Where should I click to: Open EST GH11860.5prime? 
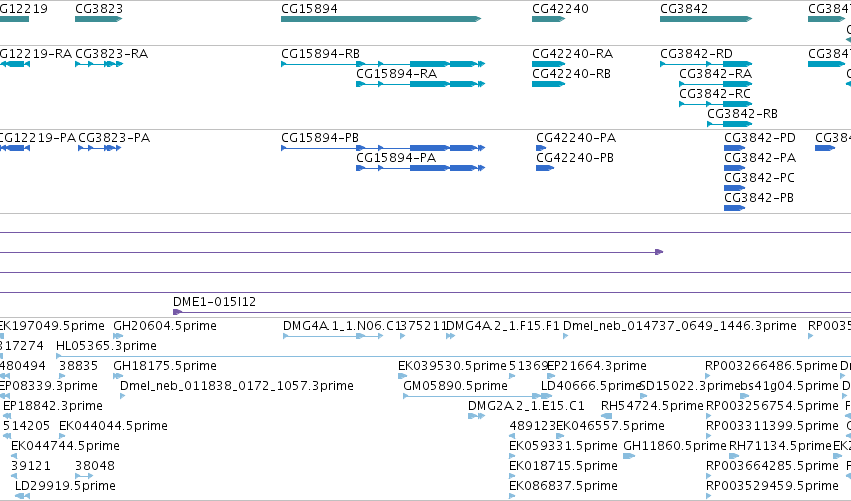coord(675,446)
